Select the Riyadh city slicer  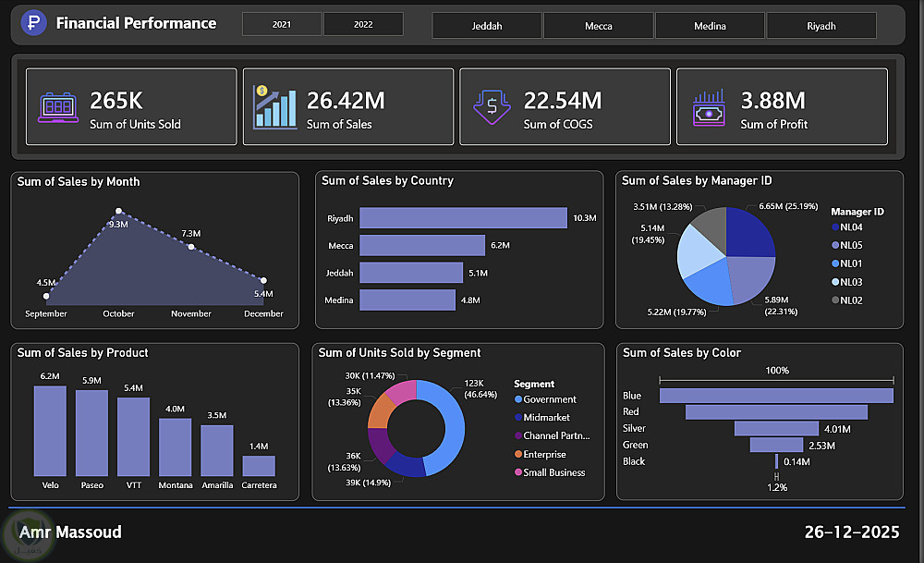(821, 26)
